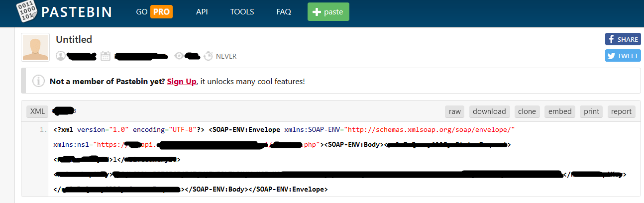The image size is (644, 203).
Task: Open the TOOLS menu item
Action: pyautogui.click(x=242, y=12)
